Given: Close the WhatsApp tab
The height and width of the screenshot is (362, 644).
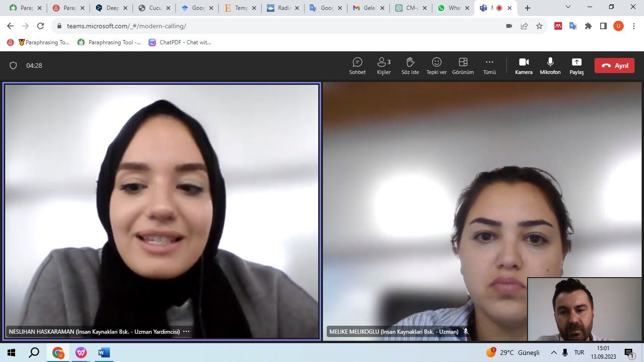Looking at the screenshot, I should (x=468, y=8).
